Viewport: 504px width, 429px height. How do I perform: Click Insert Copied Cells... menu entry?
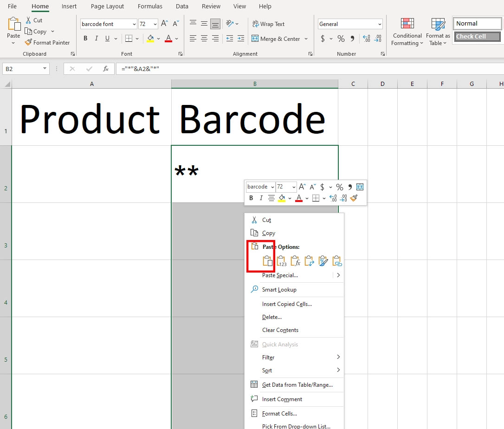click(287, 304)
